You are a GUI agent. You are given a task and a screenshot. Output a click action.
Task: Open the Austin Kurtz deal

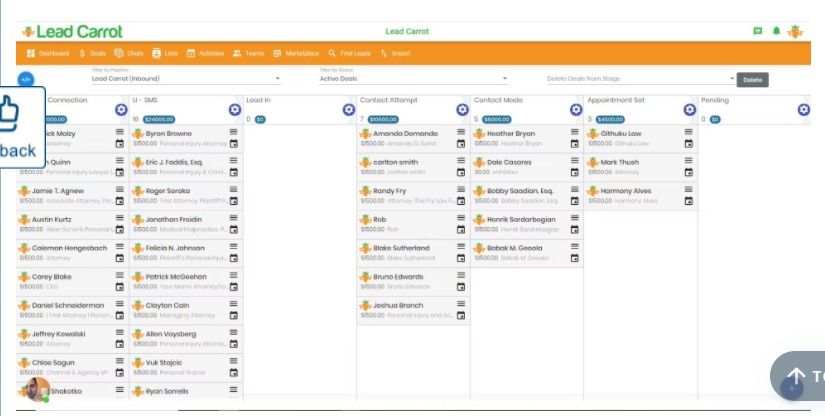[x=73, y=225]
